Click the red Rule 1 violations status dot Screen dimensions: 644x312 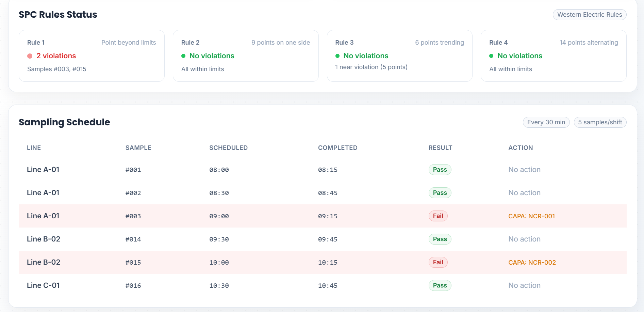click(30, 56)
